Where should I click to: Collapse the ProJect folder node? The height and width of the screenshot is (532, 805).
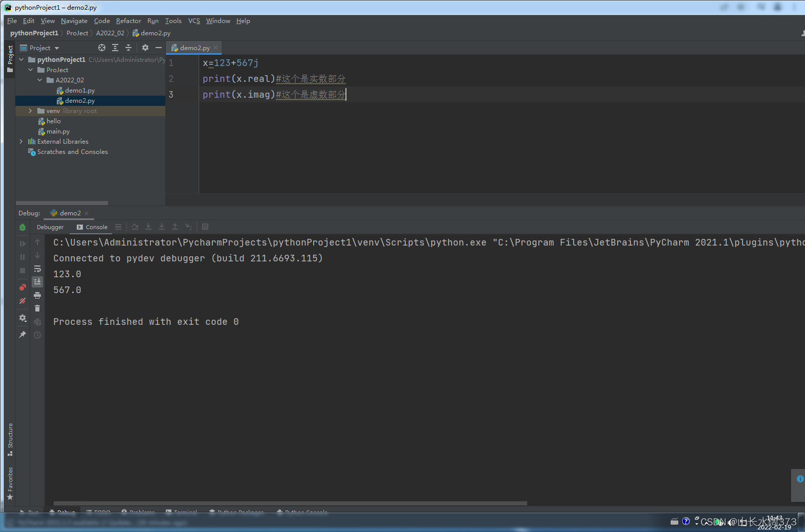pos(31,70)
